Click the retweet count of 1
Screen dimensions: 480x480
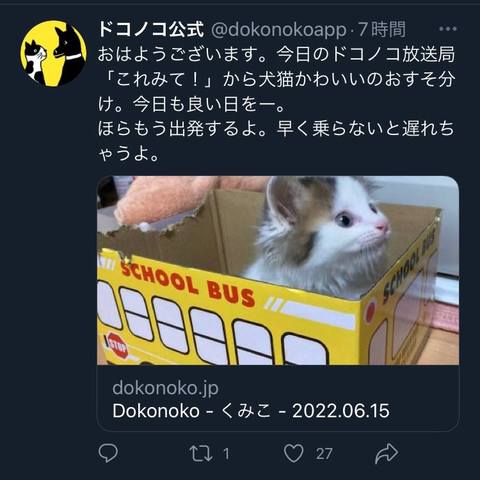click(226, 454)
